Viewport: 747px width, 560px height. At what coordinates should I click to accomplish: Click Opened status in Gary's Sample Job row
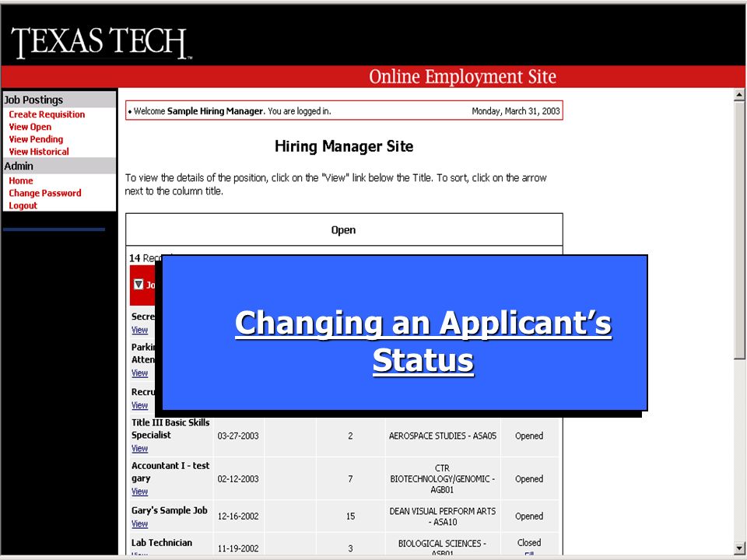click(529, 516)
